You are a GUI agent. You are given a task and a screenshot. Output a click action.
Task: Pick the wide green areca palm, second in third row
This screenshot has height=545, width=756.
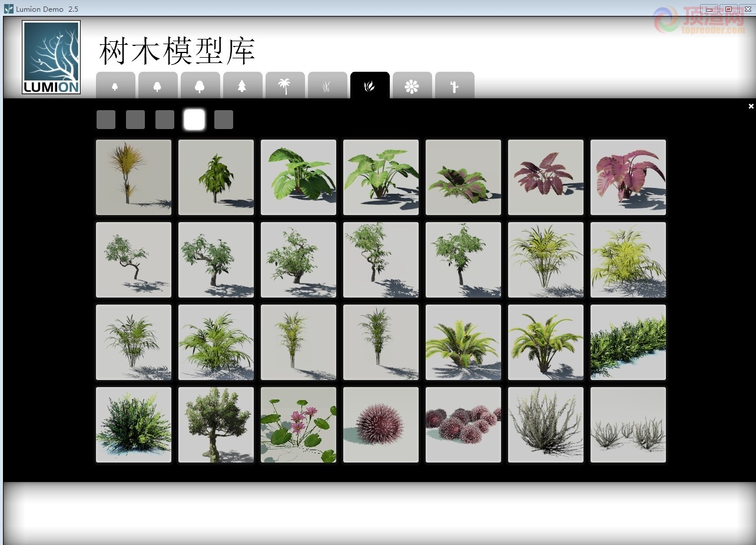click(216, 342)
